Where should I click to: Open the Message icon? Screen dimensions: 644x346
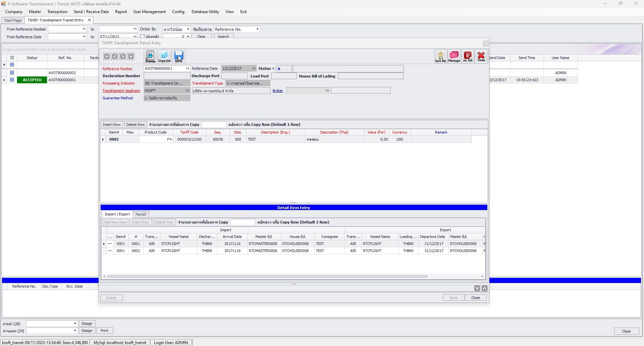click(454, 56)
